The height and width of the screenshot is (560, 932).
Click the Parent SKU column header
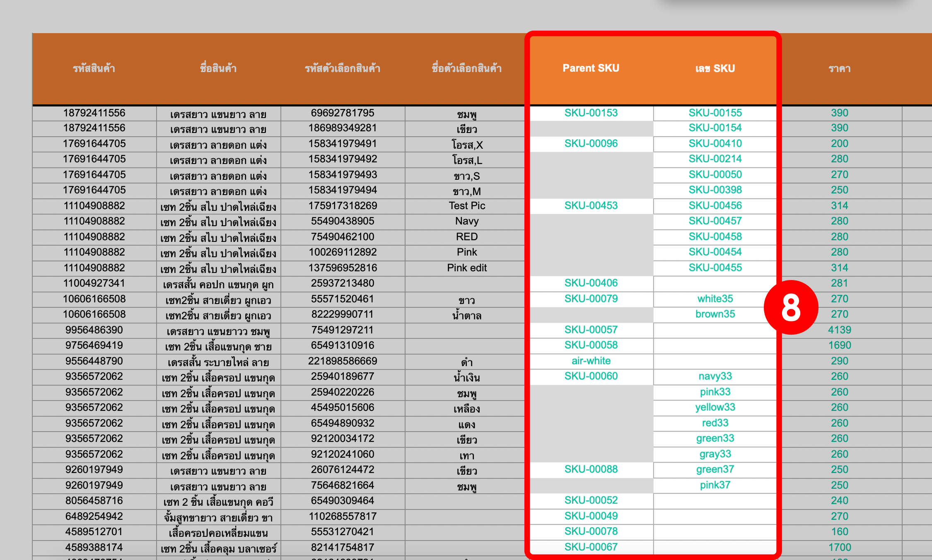pyautogui.click(x=591, y=68)
